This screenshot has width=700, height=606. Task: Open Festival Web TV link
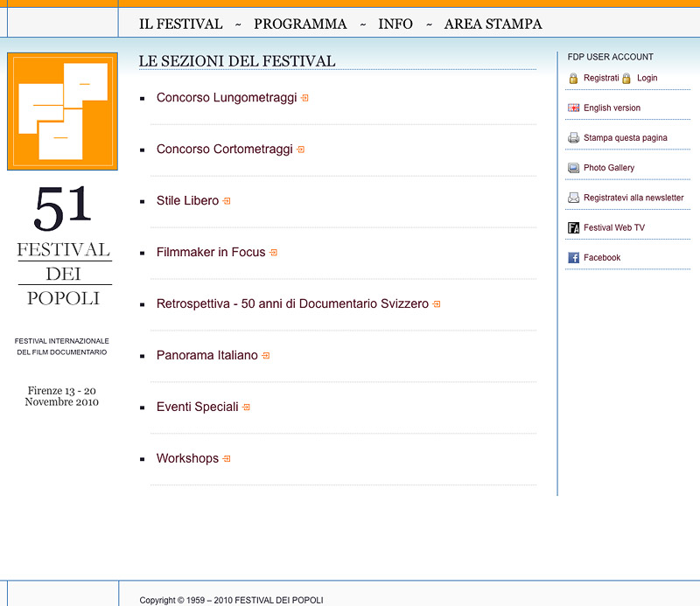coord(614,227)
